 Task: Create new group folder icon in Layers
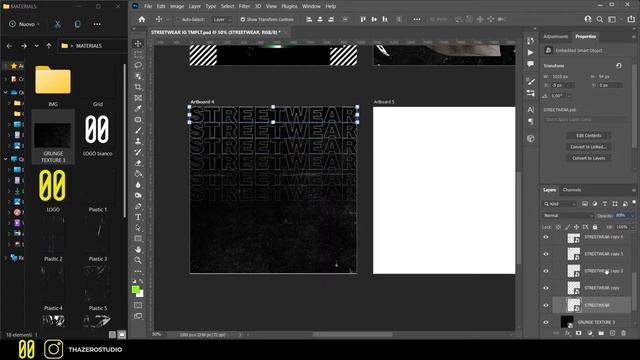click(x=601, y=333)
